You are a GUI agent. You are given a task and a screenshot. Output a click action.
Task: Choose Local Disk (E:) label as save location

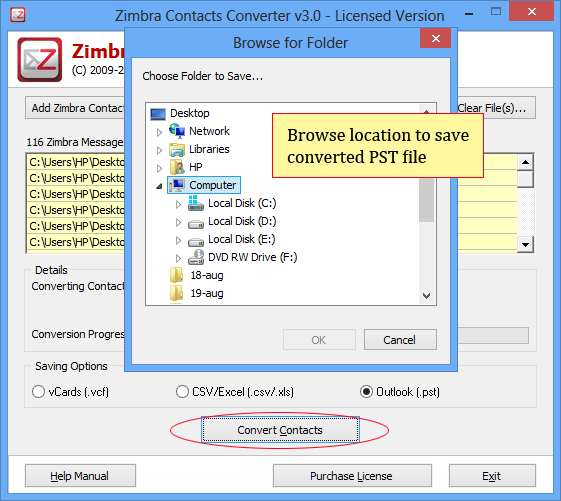tap(242, 239)
